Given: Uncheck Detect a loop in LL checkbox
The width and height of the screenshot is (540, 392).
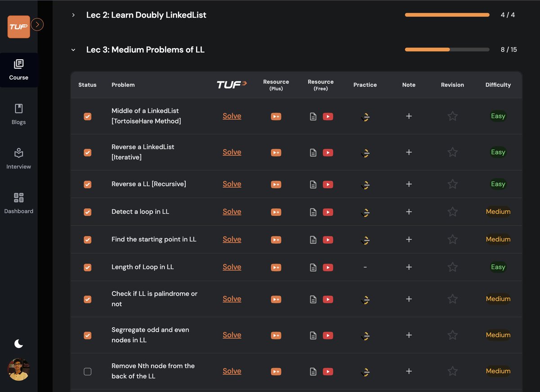Looking at the screenshot, I should (88, 212).
